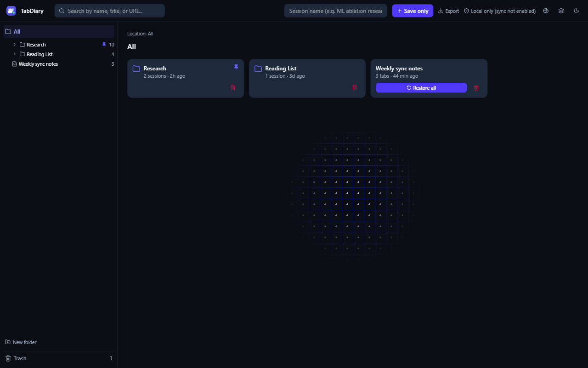Delete the Research folder card
588x368 pixels.
(x=233, y=87)
